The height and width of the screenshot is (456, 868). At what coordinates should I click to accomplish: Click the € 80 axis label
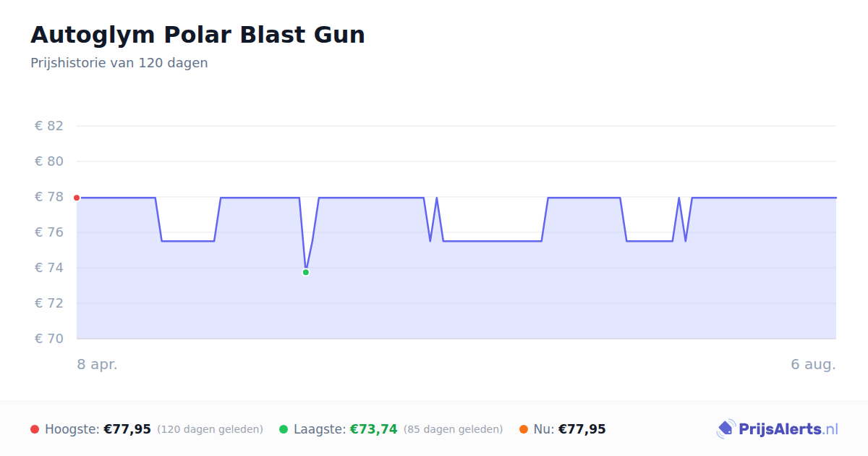coord(49,161)
